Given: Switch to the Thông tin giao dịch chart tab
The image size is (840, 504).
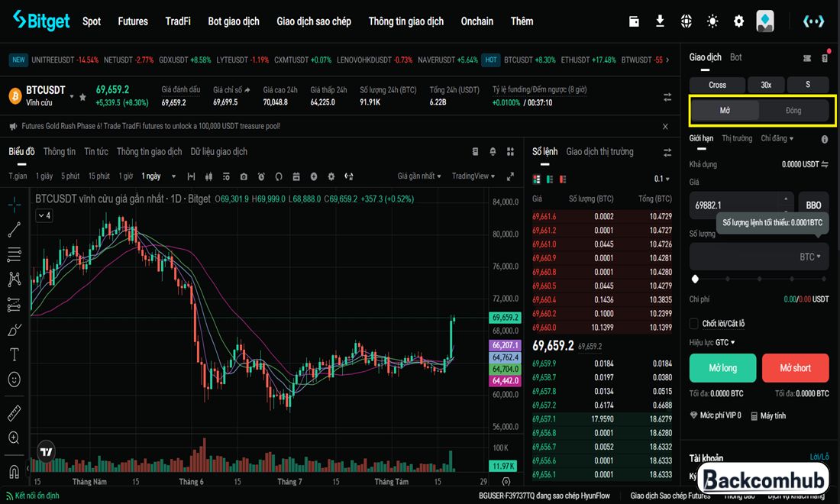Looking at the screenshot, I should coord(150,151).
